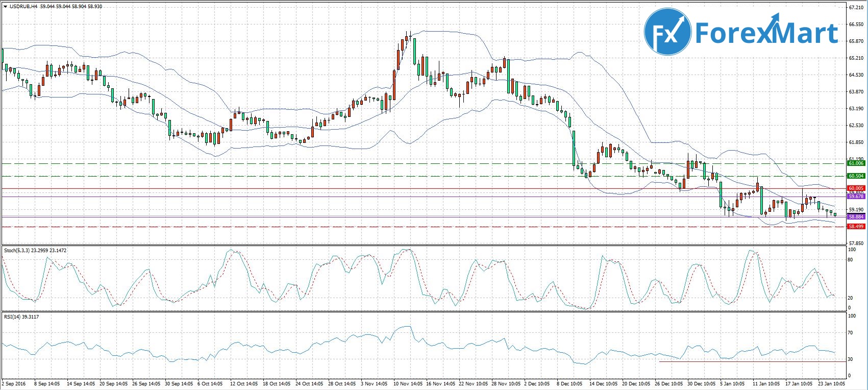Click the 11 Jan 10:05 time axis label
The height and width of the screenshot is (390, 868).
(x=767, y=383)
